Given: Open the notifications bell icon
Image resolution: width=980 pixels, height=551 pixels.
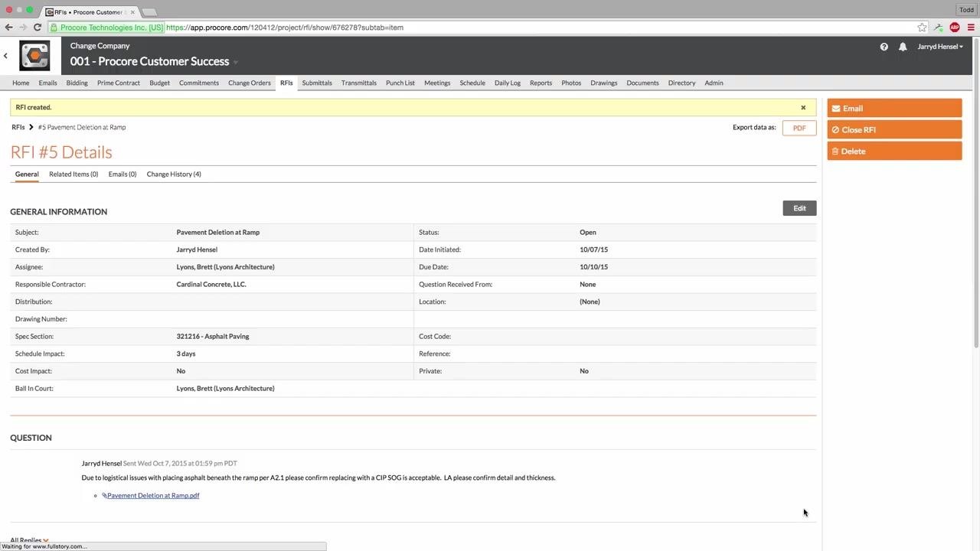Looking at the screenshot, I should 903,47.
